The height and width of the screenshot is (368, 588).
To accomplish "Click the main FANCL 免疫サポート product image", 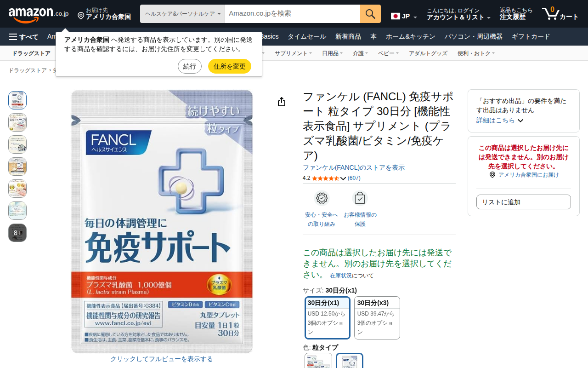I will [x=162, y=222].
